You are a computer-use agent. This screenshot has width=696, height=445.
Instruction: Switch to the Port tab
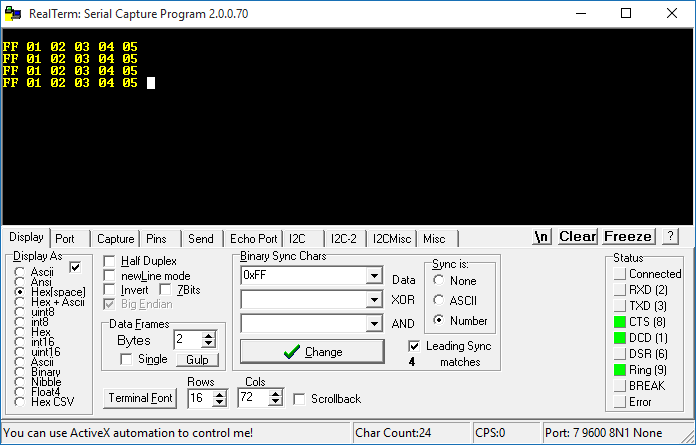coord(65,239)
